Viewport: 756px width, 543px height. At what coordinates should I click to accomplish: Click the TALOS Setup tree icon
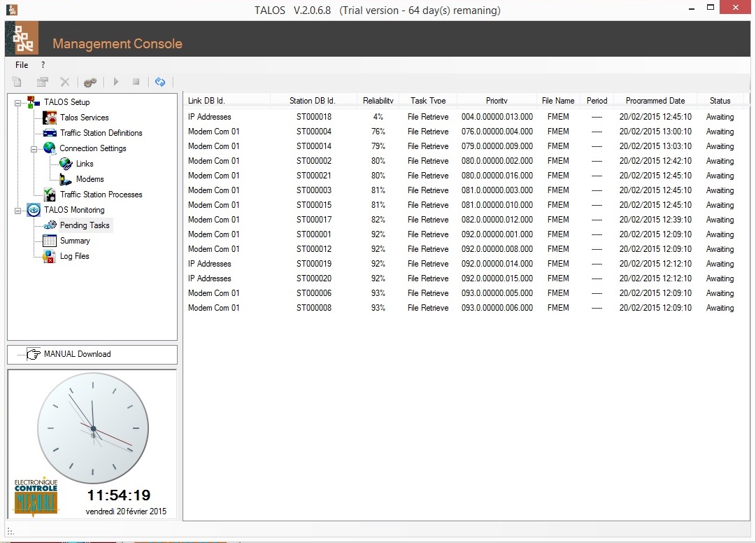click(x=34, y=101)
